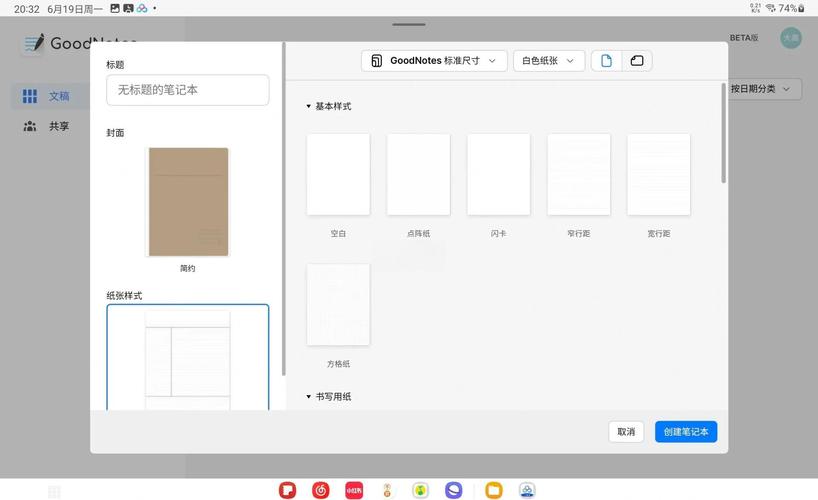
Task: Open the GoodNotes 标准尺寸 size dropdown
Action: tap(434, 61)
